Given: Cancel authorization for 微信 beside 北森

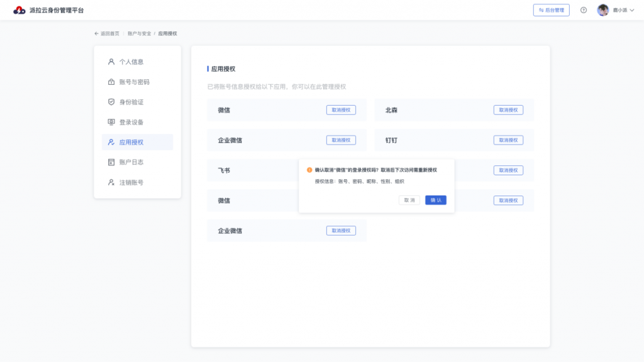Looking at the screenshot, I should pyautogui.click(x=341, y=110).
